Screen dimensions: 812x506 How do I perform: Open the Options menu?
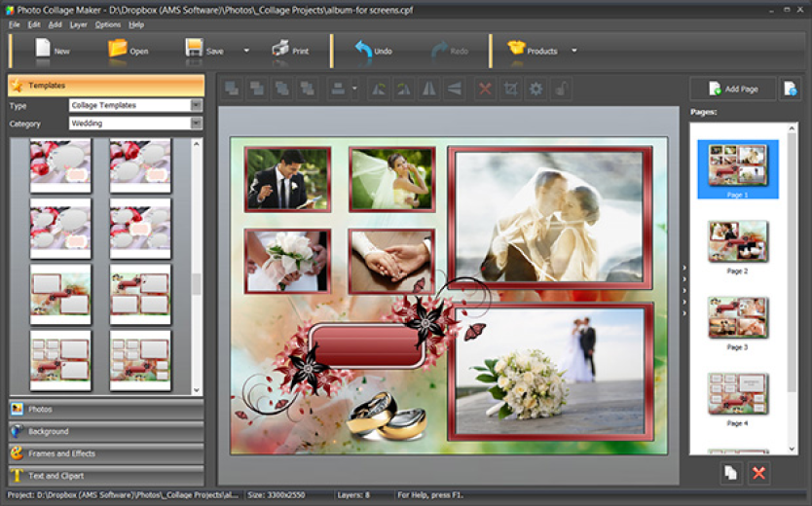point(107,24)
